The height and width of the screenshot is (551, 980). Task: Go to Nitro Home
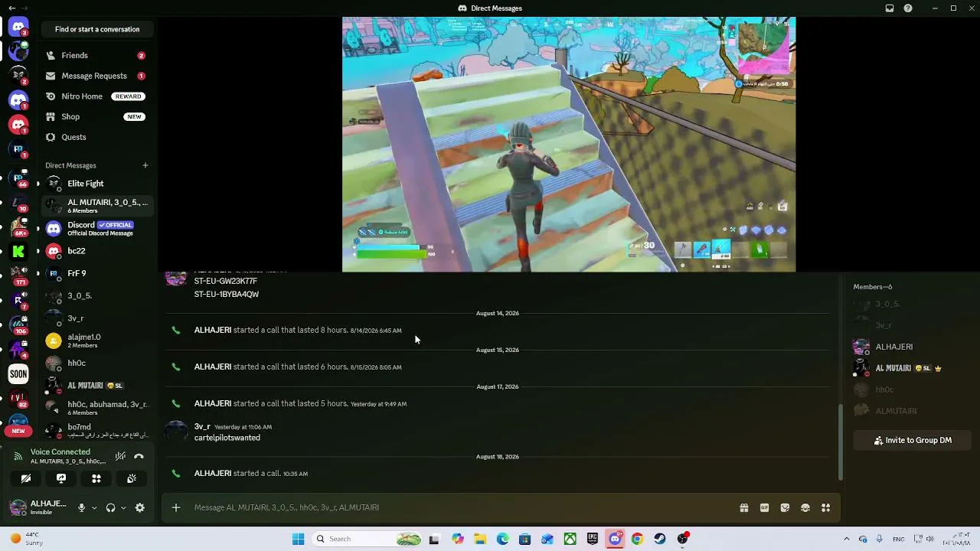point(96,96)
